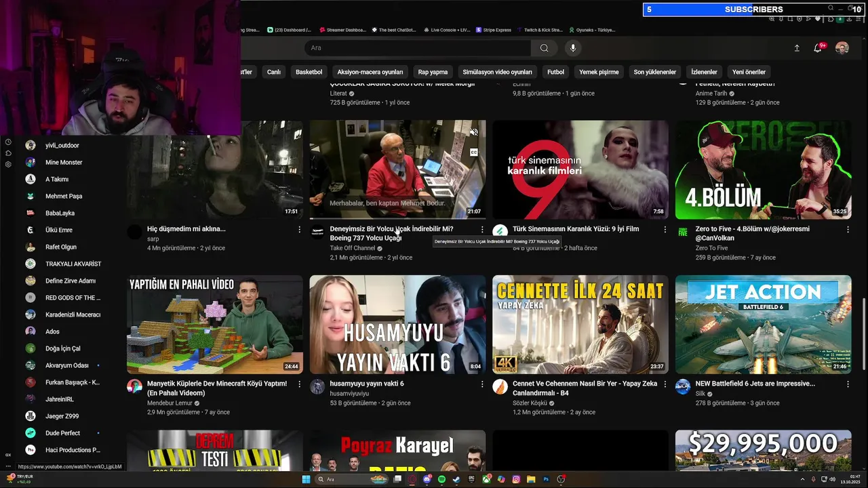Click the Sözler Köşkü channel avatar
The height and width of the screenshot is (488, 868).
[500, 386]
